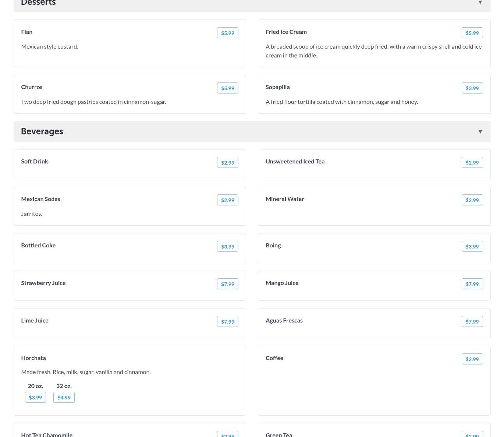Select Horchata 32 oz. $4.99 option
The height and width of the screenshot is (437, 504).
click(64, 397)
